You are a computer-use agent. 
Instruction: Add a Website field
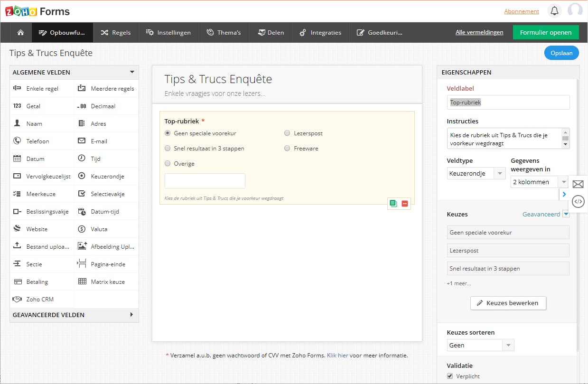(42, 229)
